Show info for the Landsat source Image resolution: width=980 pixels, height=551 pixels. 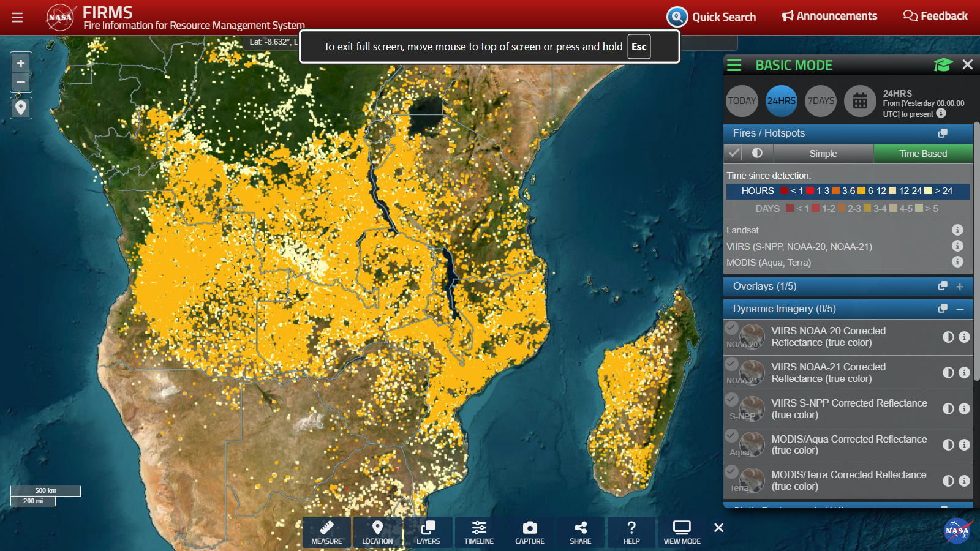click(957, 230)
